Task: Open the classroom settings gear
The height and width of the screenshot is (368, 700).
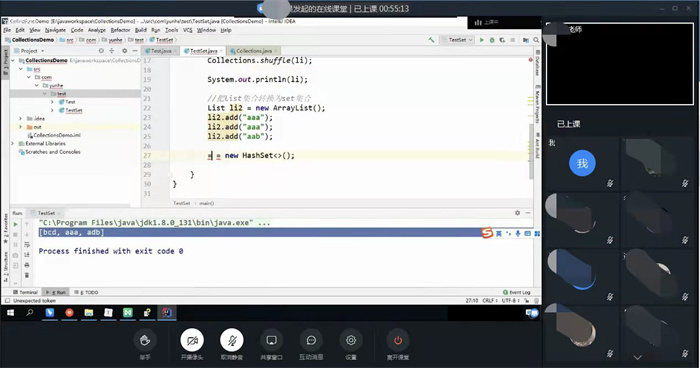Action: click(351, 341)
